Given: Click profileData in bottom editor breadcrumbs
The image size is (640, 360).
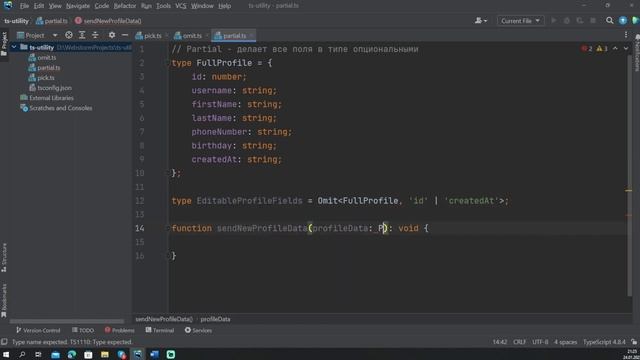Looking at the screenshot, I should coord(215,319).
